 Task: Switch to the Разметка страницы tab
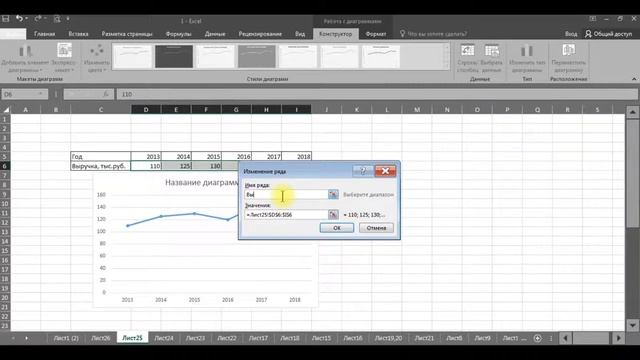127,34
